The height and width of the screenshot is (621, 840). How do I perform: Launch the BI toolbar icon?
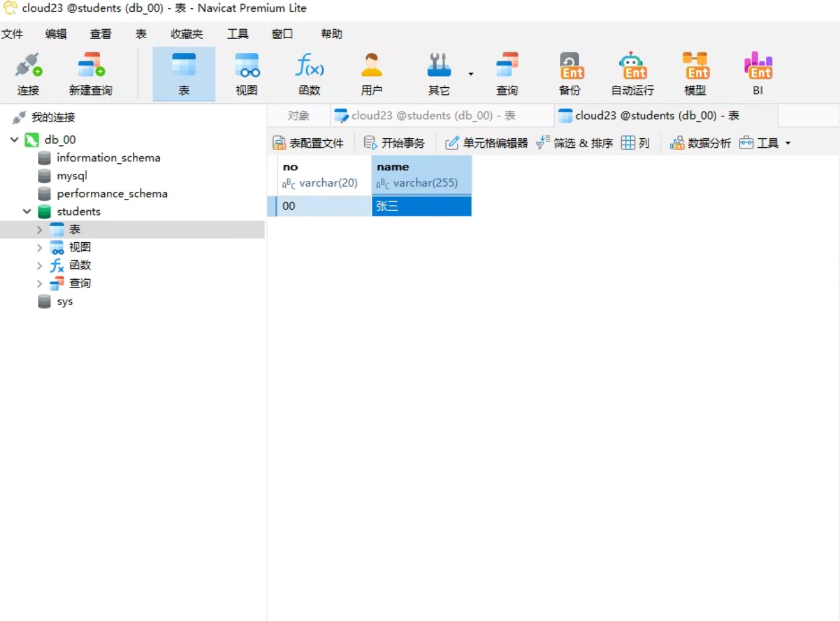(758, 74)
